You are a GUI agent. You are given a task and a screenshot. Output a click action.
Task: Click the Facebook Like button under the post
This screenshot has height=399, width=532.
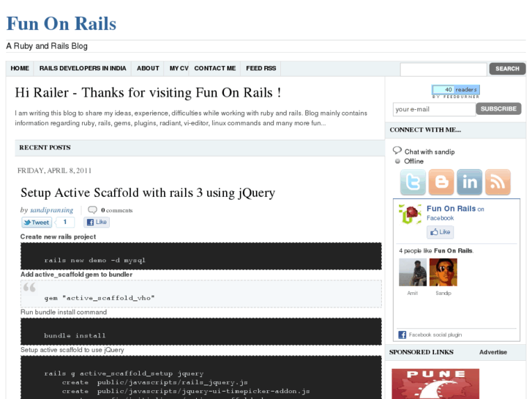point(97,222)
